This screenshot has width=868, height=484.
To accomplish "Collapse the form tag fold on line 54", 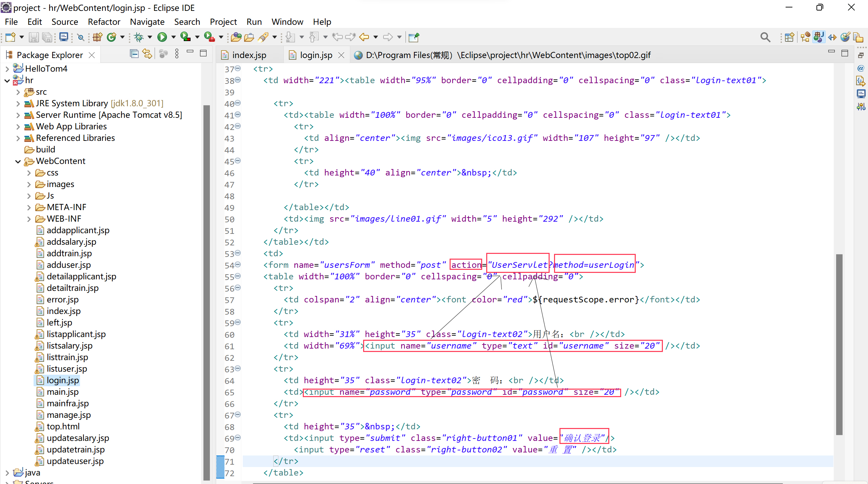I will click(x=238, y=264).
